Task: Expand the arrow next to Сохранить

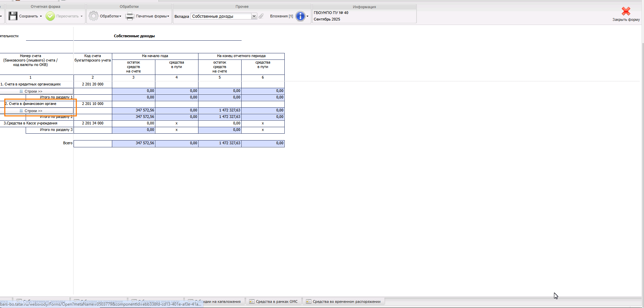Action: point(41,16)
